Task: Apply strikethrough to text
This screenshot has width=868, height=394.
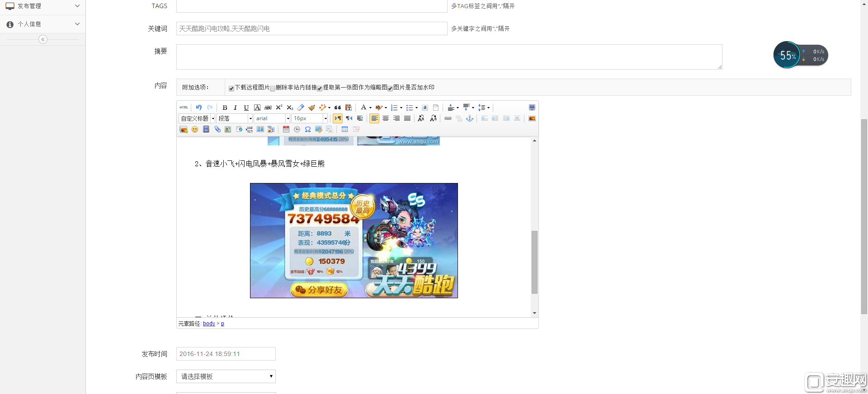Action: pos(268,108)
